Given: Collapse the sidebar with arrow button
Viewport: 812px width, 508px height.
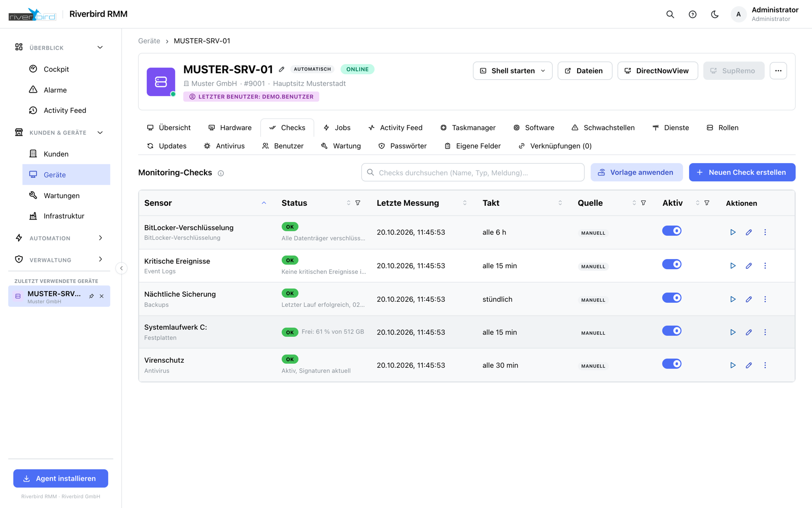Looking at the screenshot, I should tap(121, 268).
